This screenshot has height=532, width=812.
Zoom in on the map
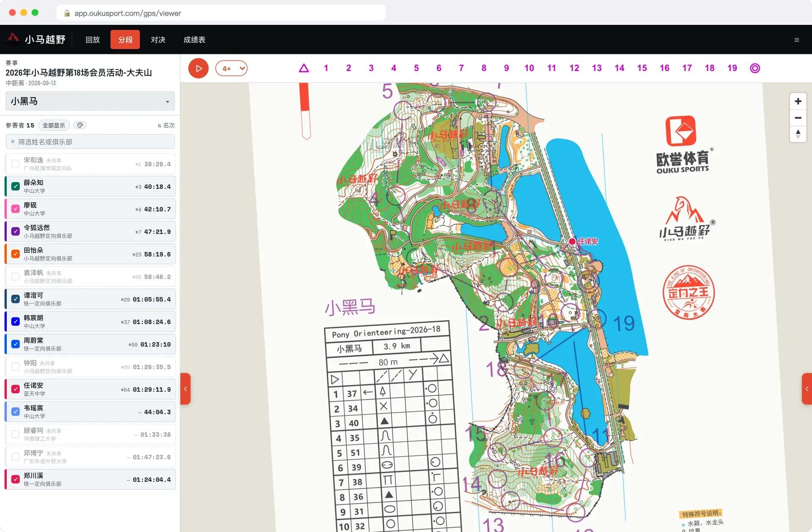pos(798,101)
